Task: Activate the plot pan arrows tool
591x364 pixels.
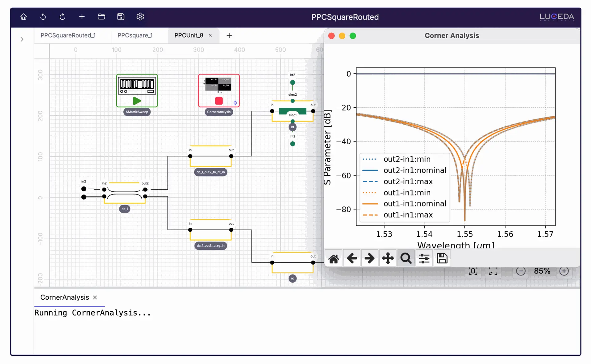Action: [x=388, y=258]
